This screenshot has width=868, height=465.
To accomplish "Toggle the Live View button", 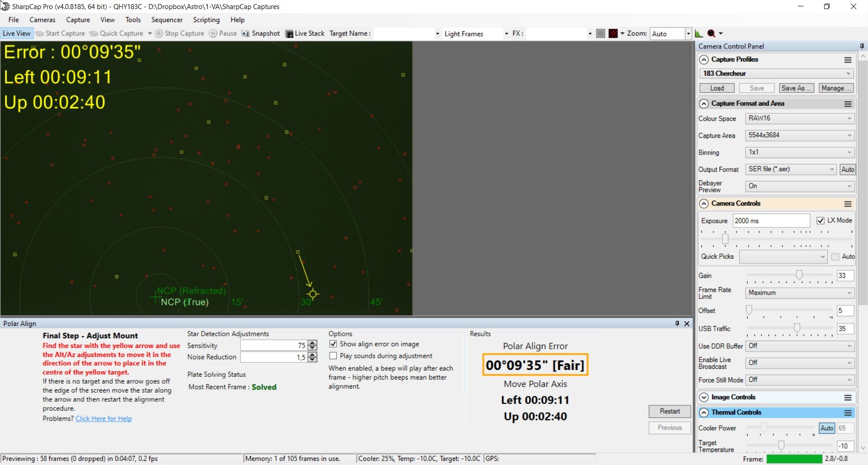I will point(17,33).
